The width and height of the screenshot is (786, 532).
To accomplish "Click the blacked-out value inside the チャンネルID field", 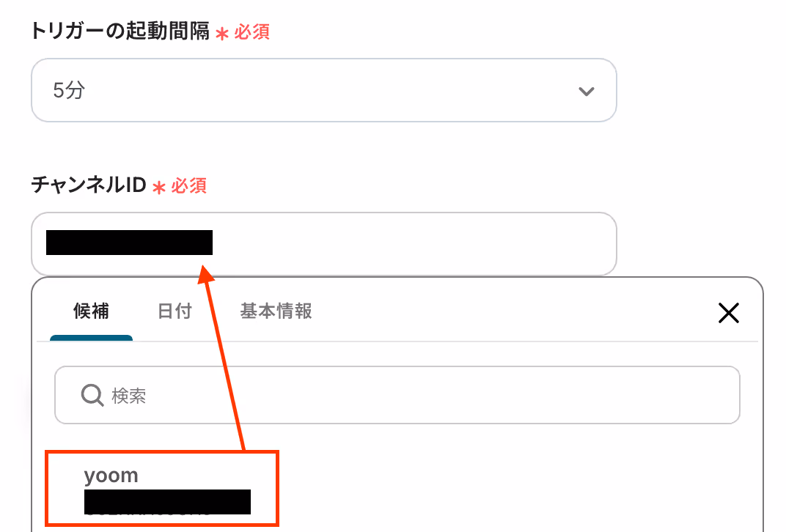I will 129,243.
